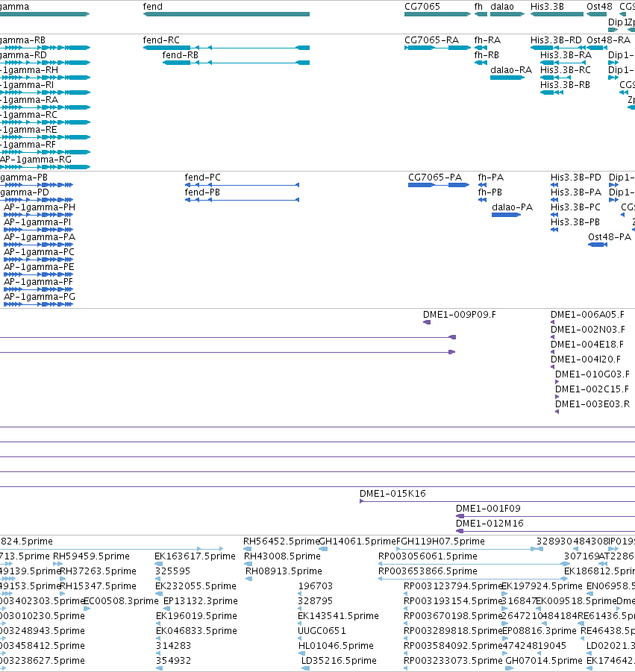Viewport: 635px width, 672px height.
Task: Select the DME1-004E18.F feature label
Action: (587, 344)
